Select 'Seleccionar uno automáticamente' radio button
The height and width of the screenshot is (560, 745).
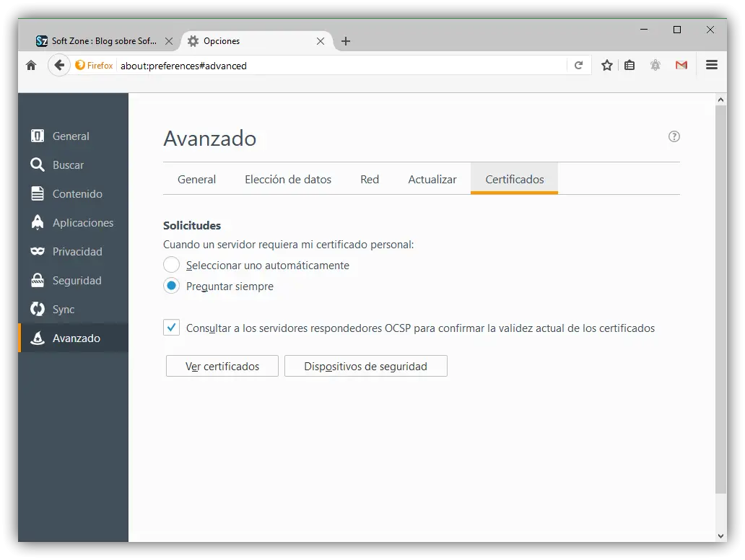point(172,265)
